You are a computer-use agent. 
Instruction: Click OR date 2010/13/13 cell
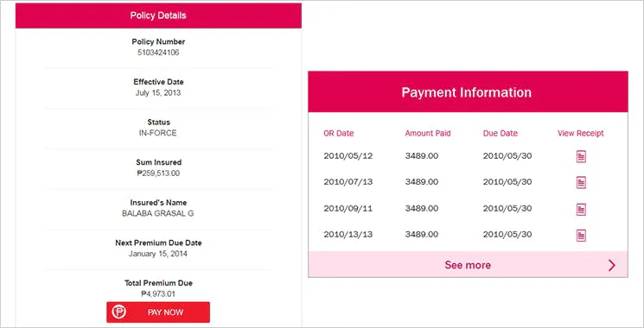coord(348,234)
